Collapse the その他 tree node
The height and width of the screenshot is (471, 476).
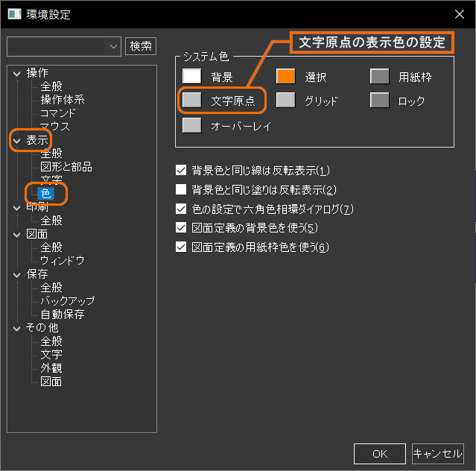[16, 328]
